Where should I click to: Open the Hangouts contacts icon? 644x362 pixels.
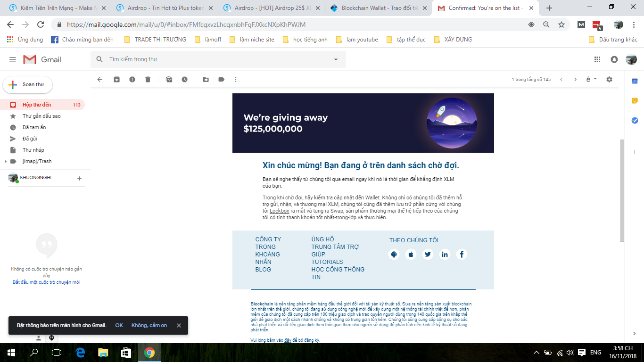click(39, 338)
